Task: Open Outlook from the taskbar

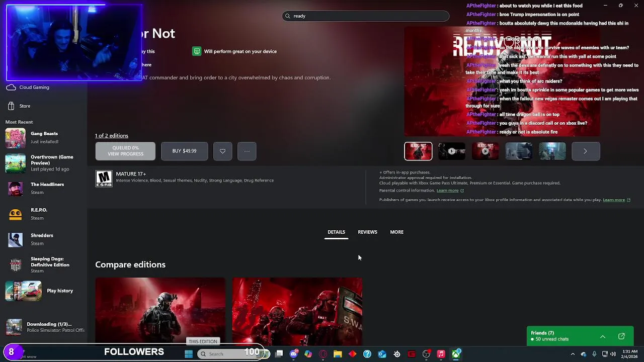Action: pyautogui.click(x=382, y=354)
